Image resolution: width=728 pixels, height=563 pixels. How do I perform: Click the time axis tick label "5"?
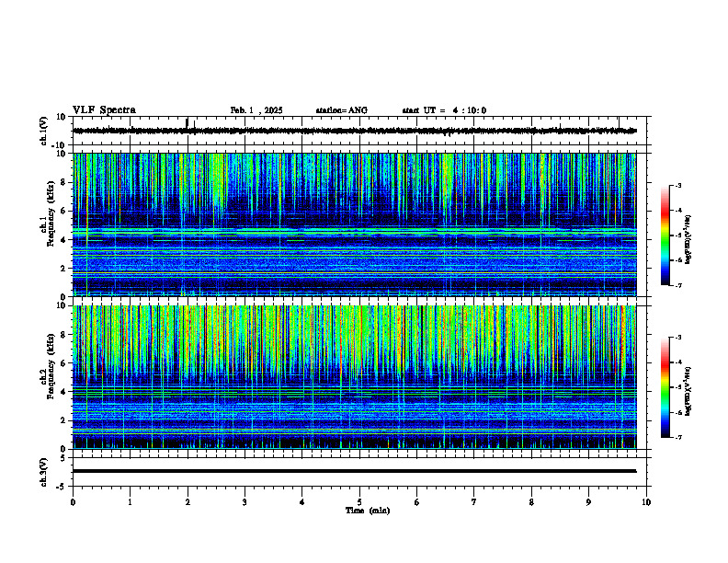point(359,502)
